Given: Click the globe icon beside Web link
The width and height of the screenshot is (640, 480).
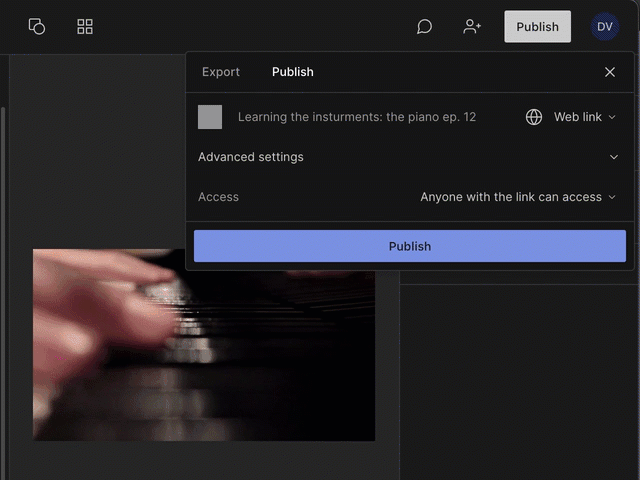Looking at the screenshot, I should (533, 117).
